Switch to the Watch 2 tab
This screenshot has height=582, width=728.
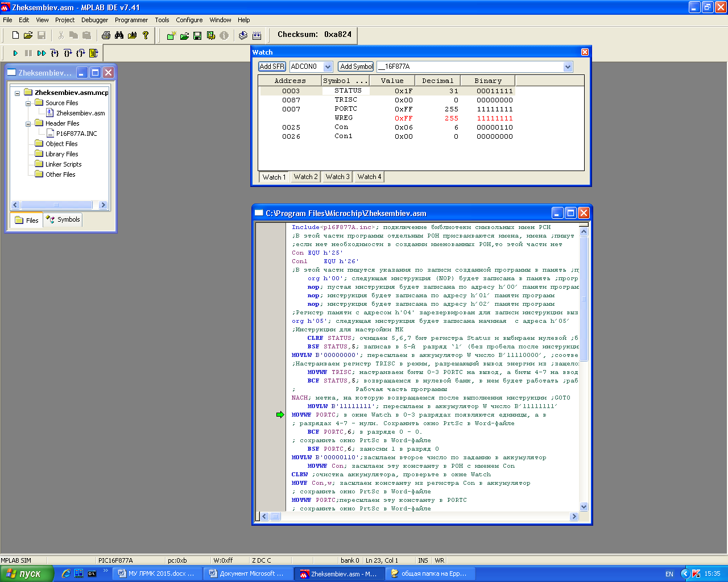305,177
